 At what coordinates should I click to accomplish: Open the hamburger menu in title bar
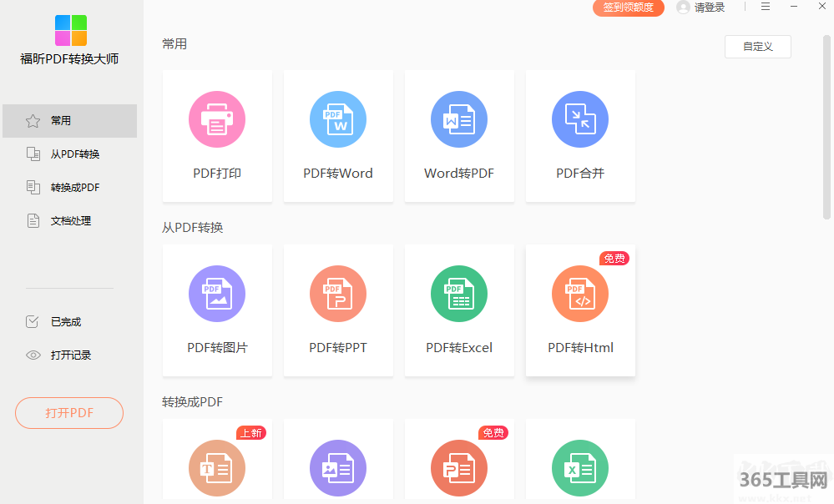(766, 7)
